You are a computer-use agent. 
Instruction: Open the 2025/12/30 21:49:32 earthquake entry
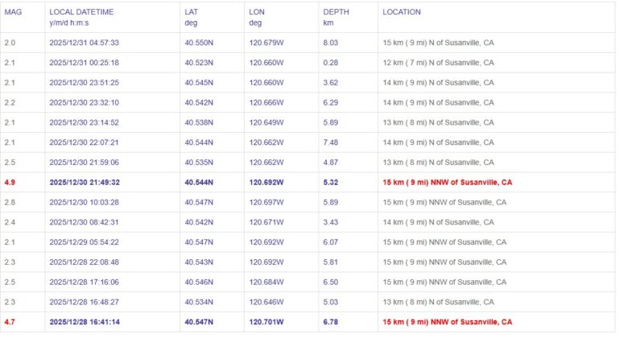click(85, 182)
